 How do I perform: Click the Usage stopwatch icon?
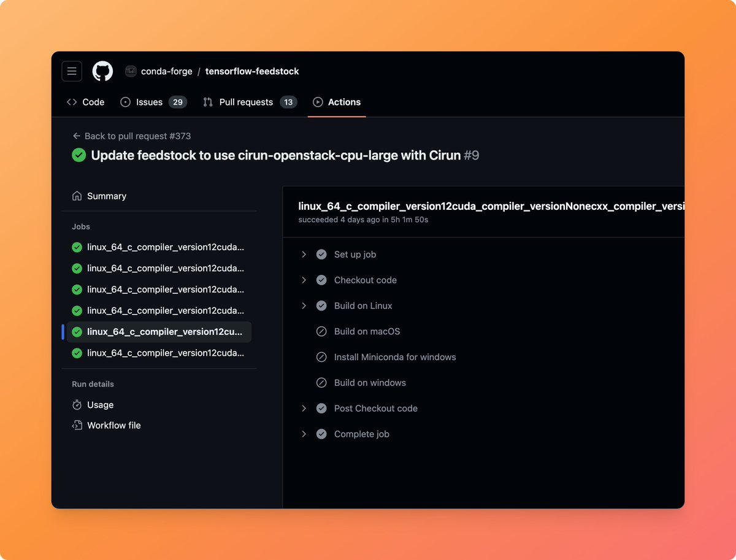click(77, 405)
